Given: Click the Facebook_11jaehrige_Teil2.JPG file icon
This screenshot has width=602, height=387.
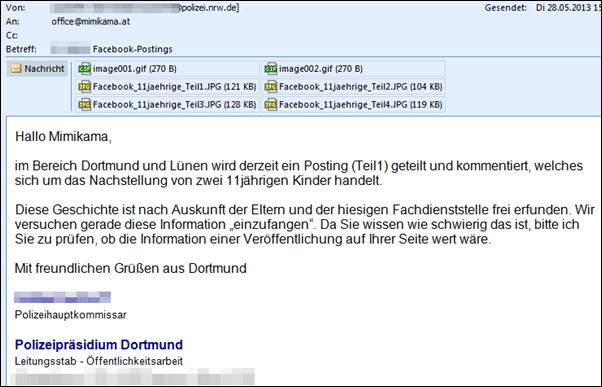Looking at the screenshot, I should (271, 86).
